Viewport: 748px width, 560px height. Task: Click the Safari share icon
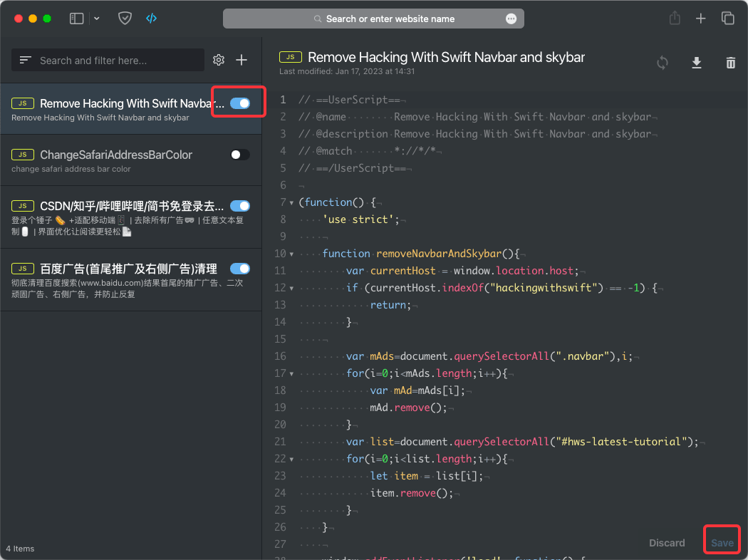[675, 19]
